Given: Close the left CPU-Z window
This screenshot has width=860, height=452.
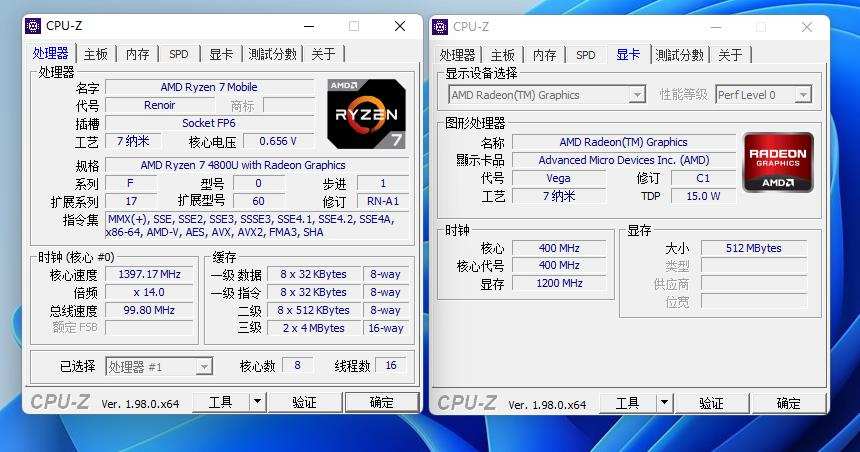Looking at the screenshot, I should coord(400,26).
